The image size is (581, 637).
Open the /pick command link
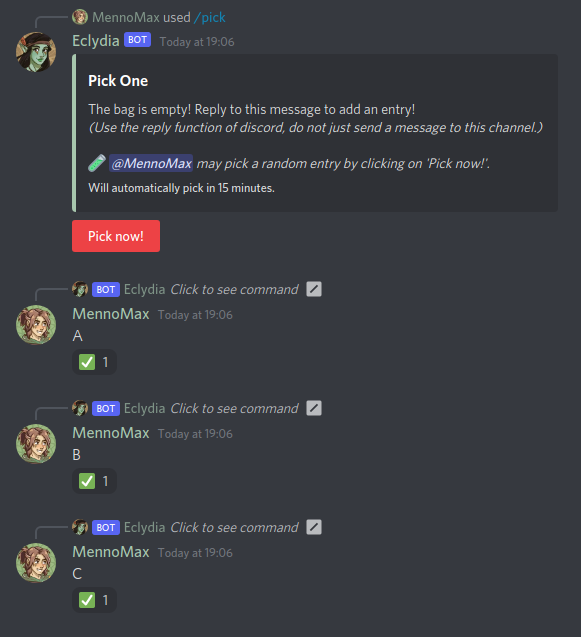[210, 17]
